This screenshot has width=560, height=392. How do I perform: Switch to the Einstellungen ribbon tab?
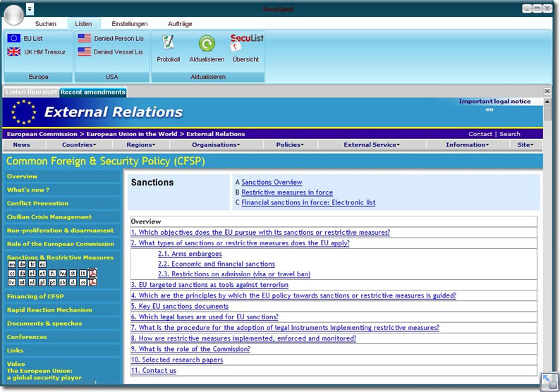130,24
